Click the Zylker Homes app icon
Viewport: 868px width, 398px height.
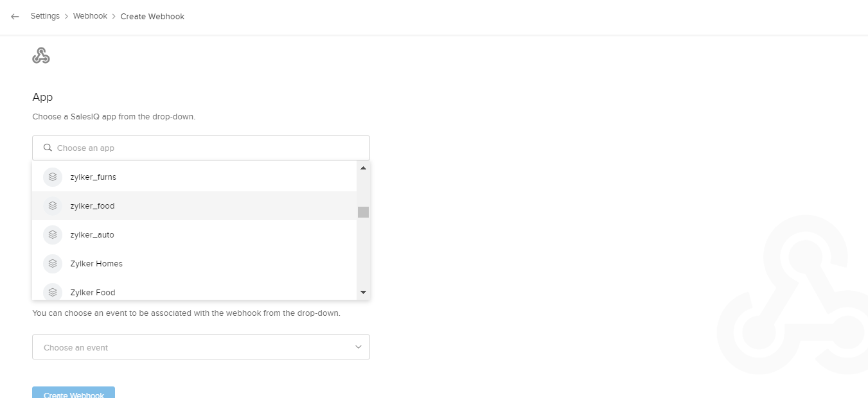(53, 264)
